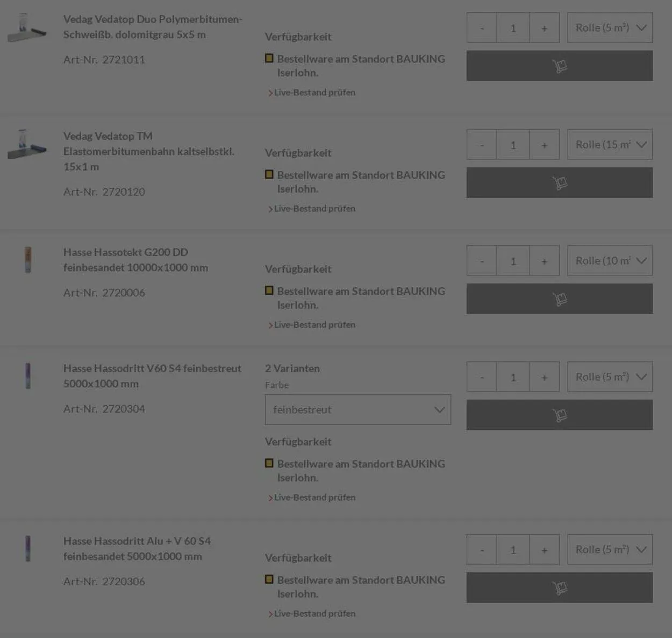Image resolution: width=672 pixels, height=638 pixels.
Task: Open Rolle (5 m²) unit dropdown for Vedatop Duo
Action: point(610,28)
